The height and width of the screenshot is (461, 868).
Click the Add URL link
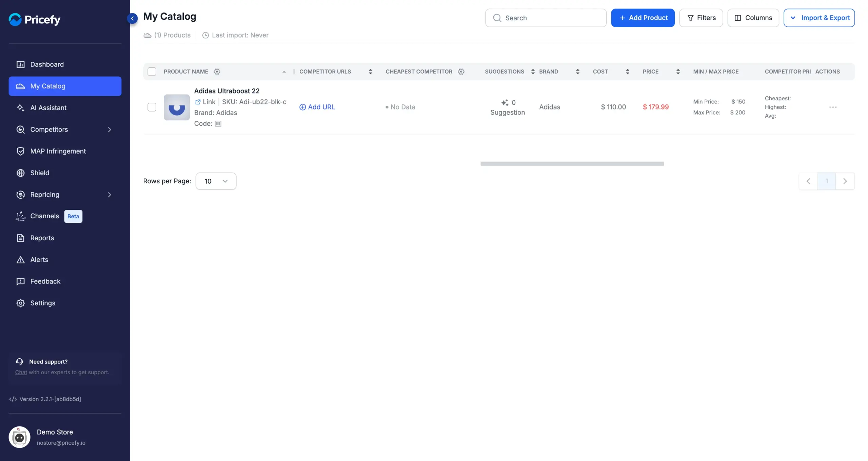tap(317, 107)
